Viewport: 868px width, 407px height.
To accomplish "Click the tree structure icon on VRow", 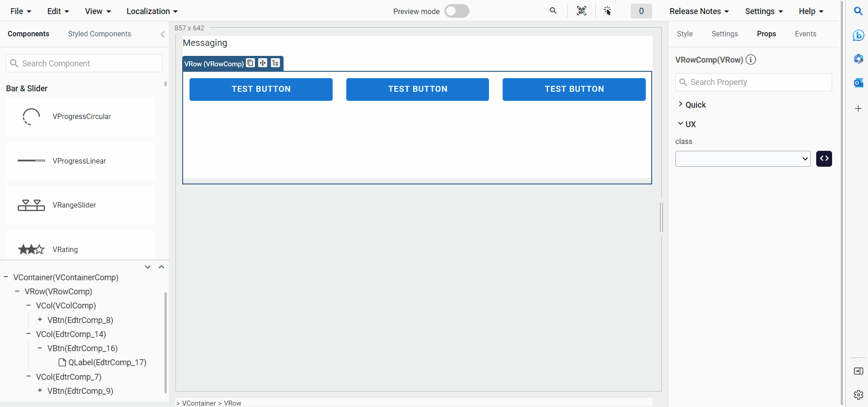I will tap(275, 63).
